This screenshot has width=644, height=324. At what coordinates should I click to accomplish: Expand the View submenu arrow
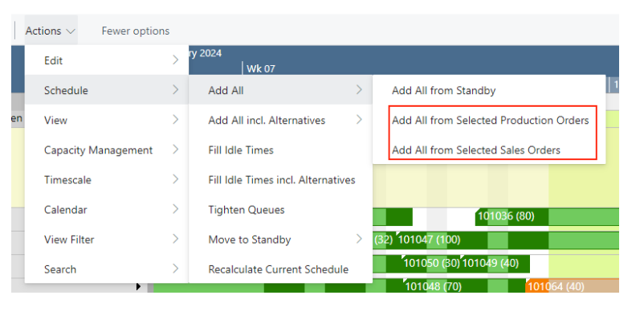point(175,120)
